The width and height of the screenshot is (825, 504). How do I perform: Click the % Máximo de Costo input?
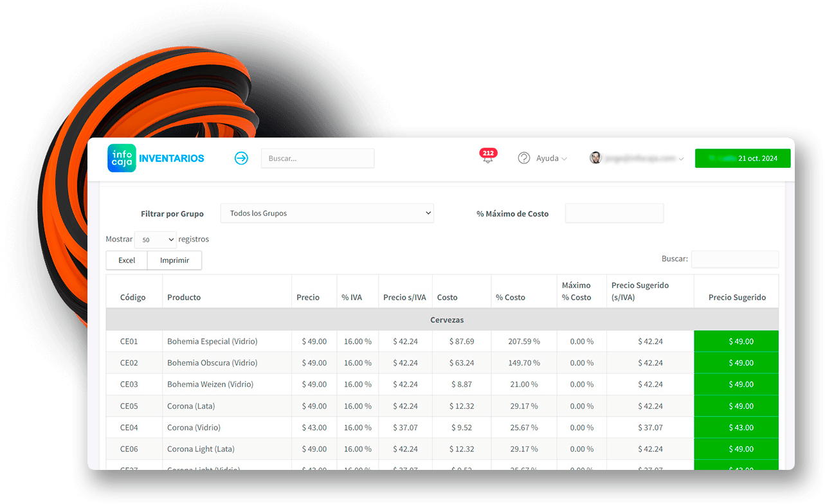tap(614, 213)
